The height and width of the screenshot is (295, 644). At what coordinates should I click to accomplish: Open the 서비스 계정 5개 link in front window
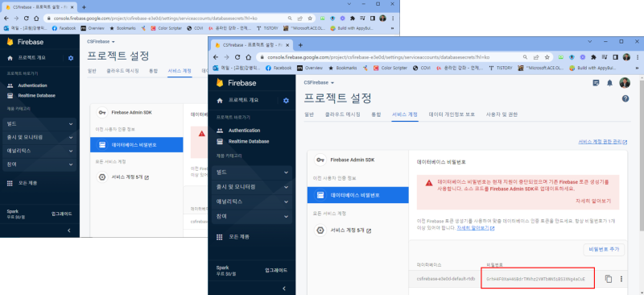click(351, 231)
